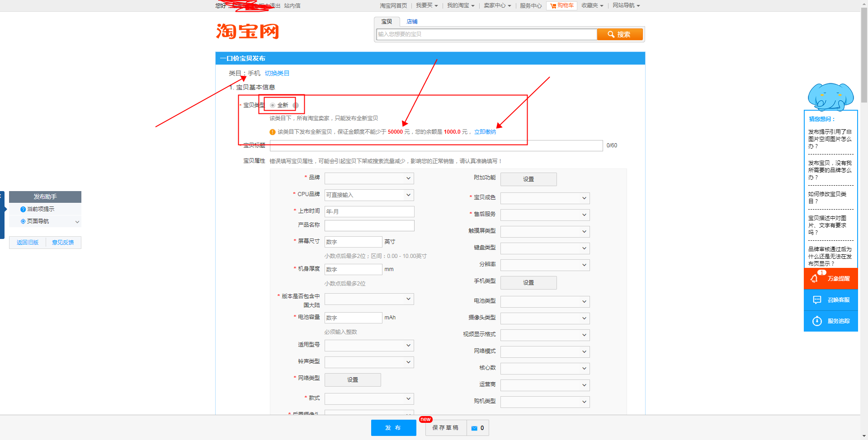
Task: Click the blue mascot avatar
Action: click(x=830, y=97)
